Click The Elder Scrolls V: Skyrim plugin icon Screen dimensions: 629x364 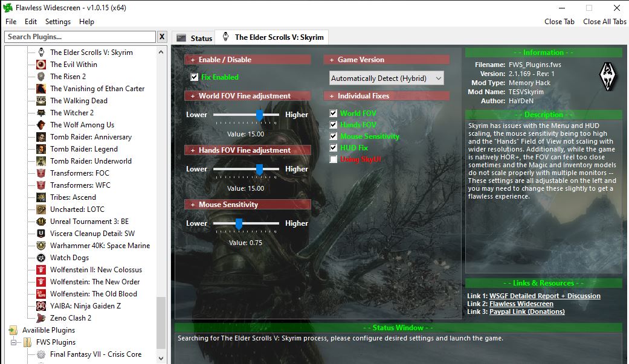tap(41, 52)
